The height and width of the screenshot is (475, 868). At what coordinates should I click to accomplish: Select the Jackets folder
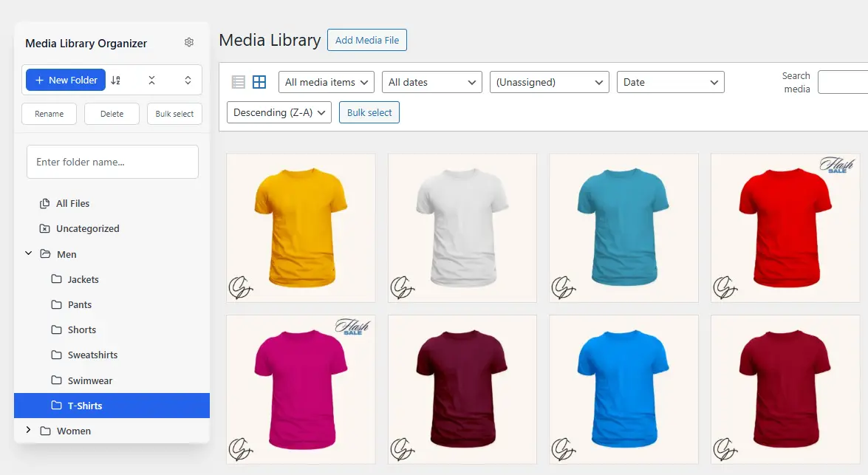81,279
